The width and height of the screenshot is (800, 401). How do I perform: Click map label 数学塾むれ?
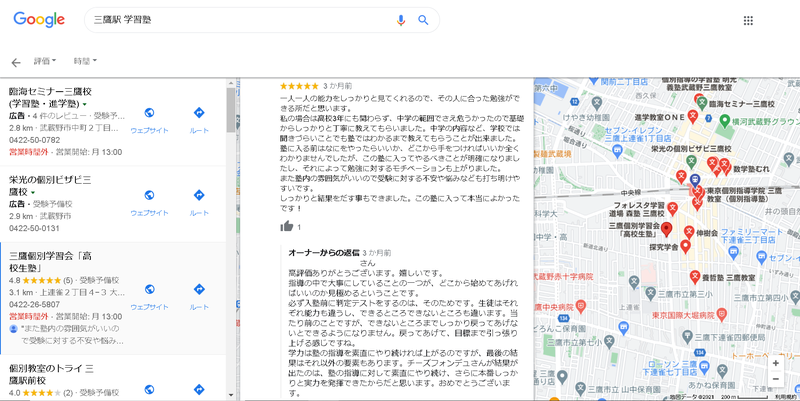pyautogui.click(x=751, y=169)
